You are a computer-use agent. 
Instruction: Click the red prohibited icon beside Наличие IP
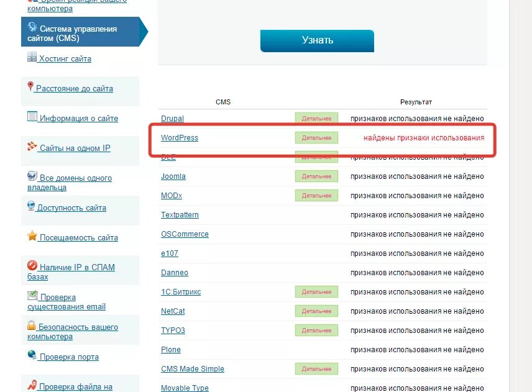click(x=32, y=265)
